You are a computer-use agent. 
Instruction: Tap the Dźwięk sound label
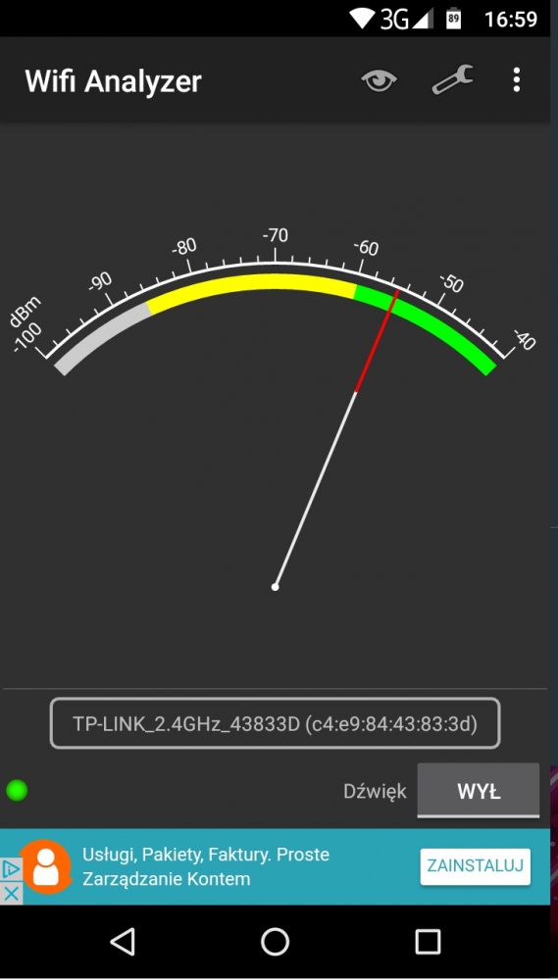[375, 791]
